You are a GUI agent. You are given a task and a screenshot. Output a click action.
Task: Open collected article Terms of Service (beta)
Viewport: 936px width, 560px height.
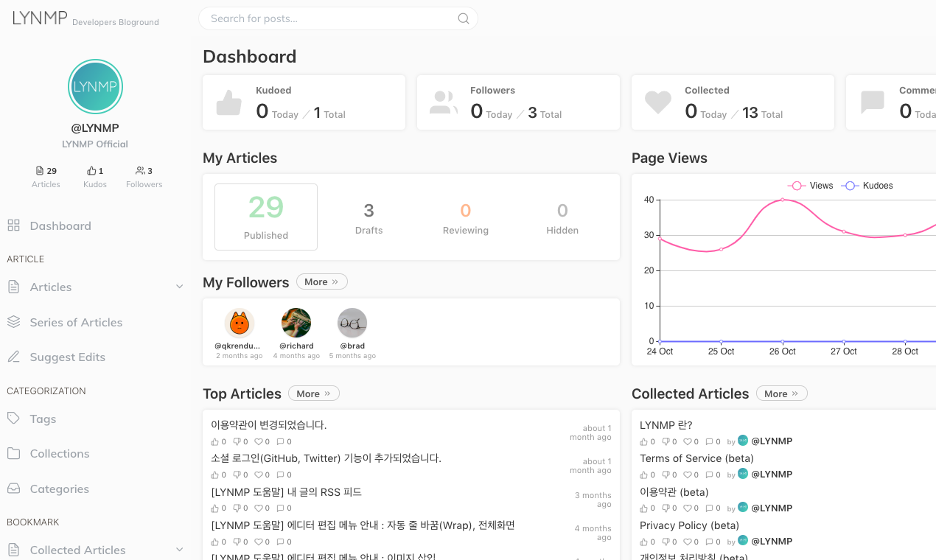point(696,458)
